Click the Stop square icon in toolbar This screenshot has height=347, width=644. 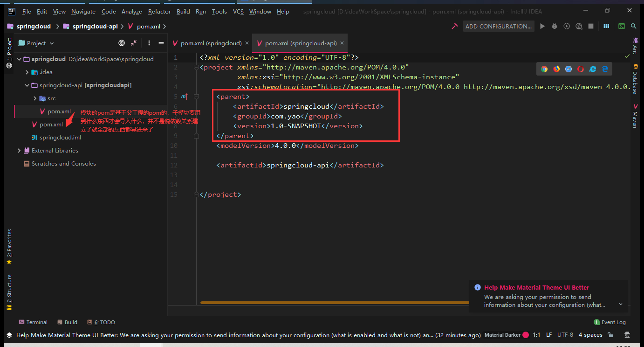(591, 27)
